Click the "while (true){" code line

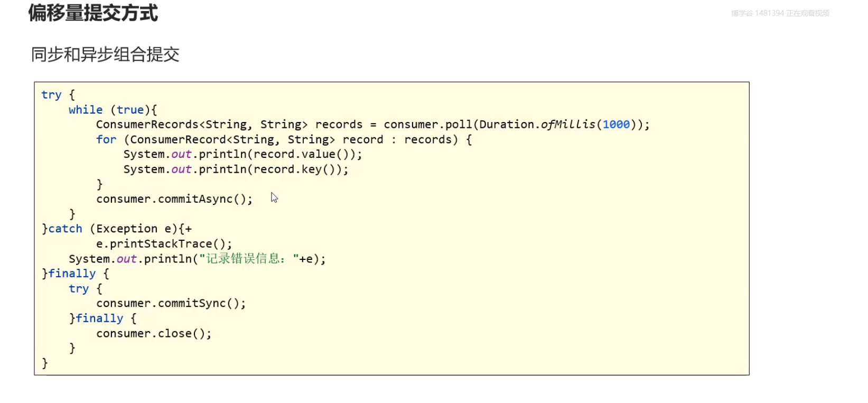(113, 110)
